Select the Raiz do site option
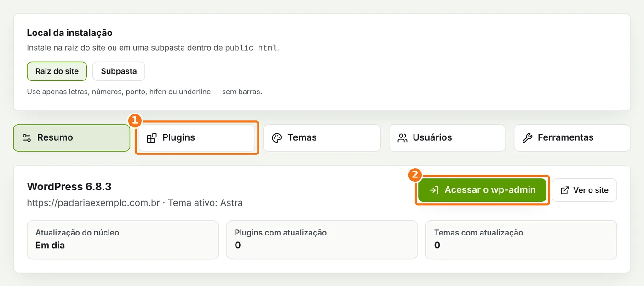This screenshot has width=644, height=286. click(x=57, y=71)
